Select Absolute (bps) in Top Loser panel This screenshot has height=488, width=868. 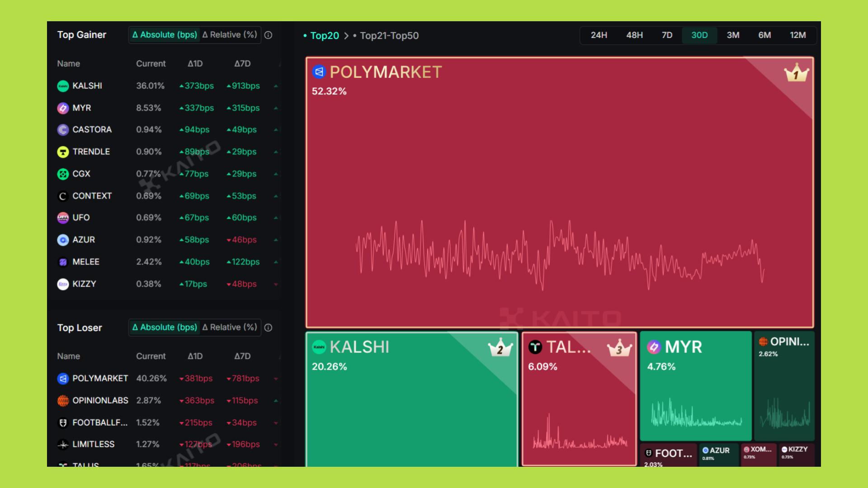[165, 327]
